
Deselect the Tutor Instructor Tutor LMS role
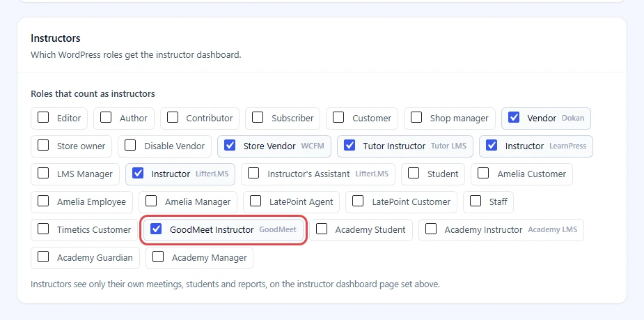click(350, 146)
